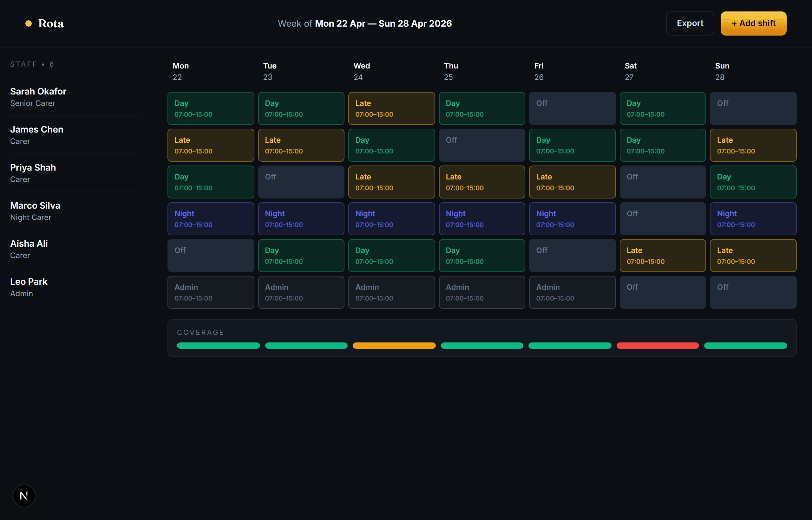The width and height of the screenshot is (812, 520).
Task: Open Marco Silva's Monday Night shift
Action: pyautogui.click(x=211, y=219)
